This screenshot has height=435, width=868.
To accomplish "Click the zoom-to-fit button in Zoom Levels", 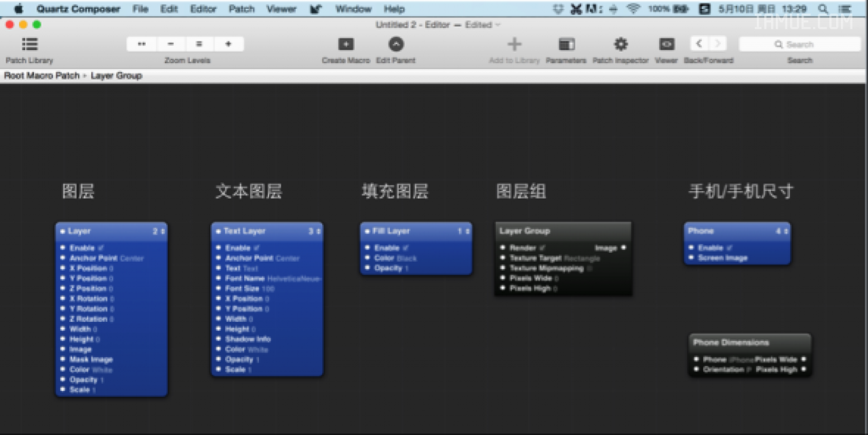I will [142, 44].
